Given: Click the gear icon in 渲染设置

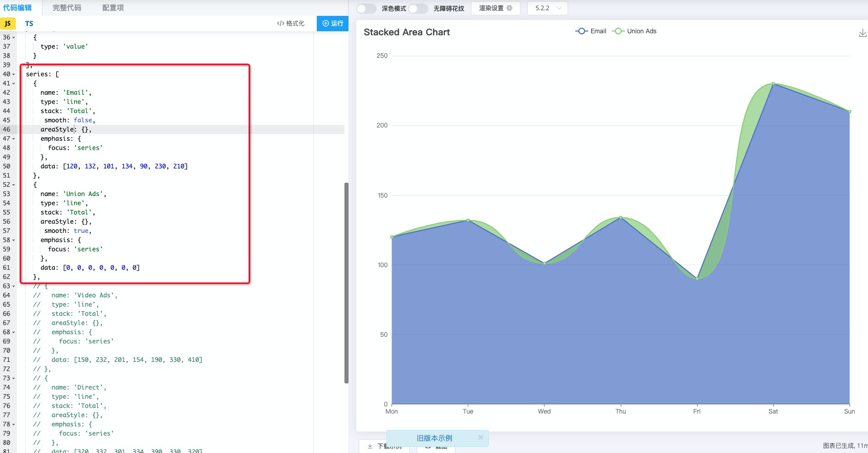Looking at the screenshot, I should click(509, 8).
